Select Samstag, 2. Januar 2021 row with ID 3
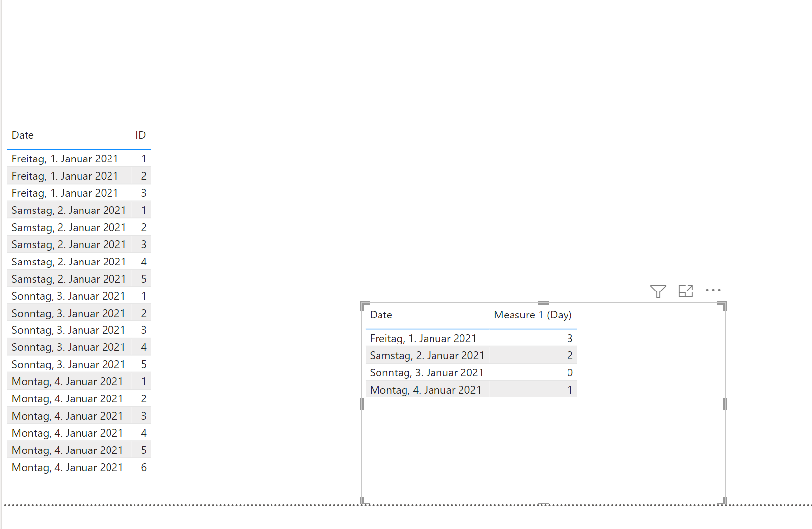 coord(79,244)
